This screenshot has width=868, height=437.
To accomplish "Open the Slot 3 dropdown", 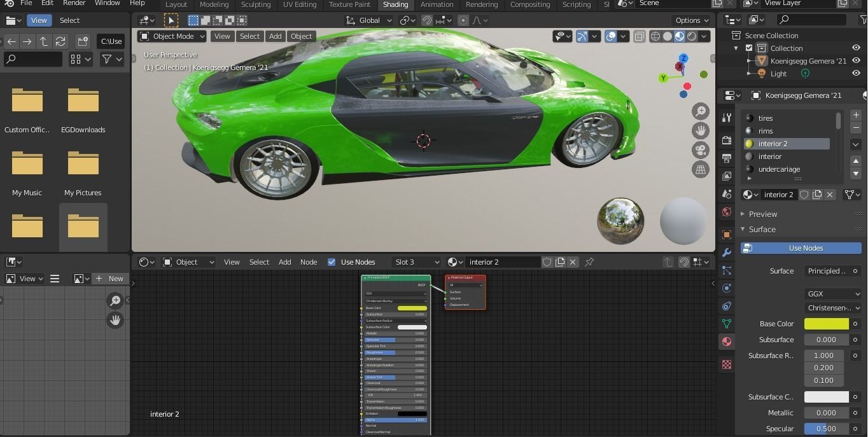I will pos(416,262).
